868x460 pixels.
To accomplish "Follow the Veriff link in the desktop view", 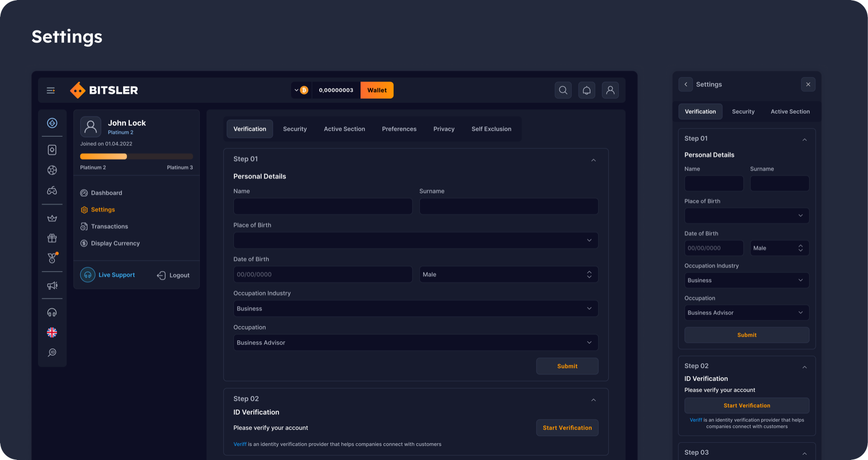I will click(x=240, y=444).
